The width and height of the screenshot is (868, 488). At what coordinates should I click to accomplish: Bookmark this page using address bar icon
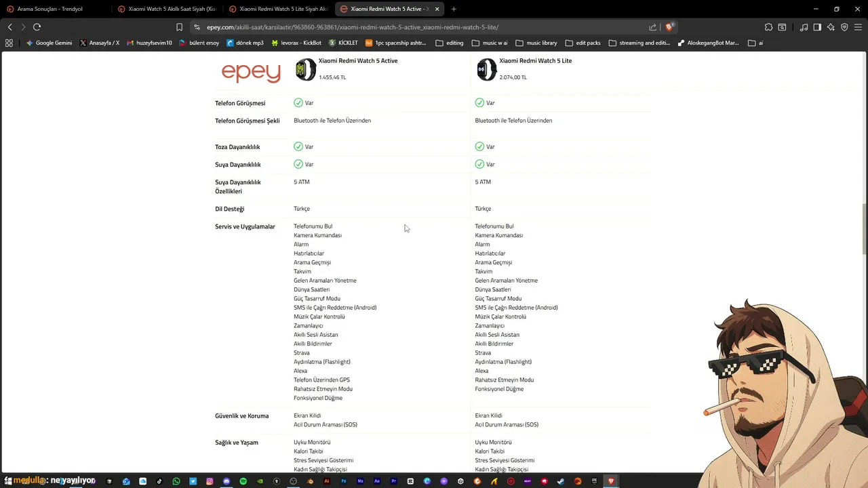179,27
